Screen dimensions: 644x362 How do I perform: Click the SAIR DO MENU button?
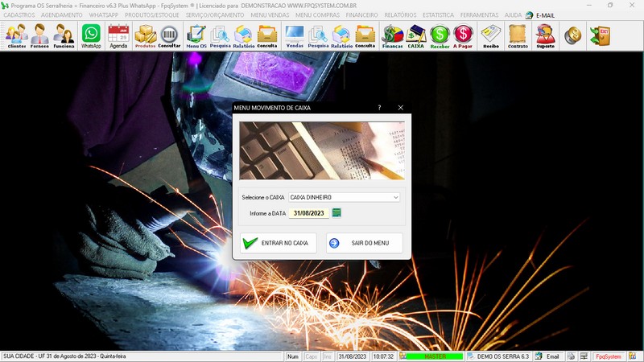(364, 243)
